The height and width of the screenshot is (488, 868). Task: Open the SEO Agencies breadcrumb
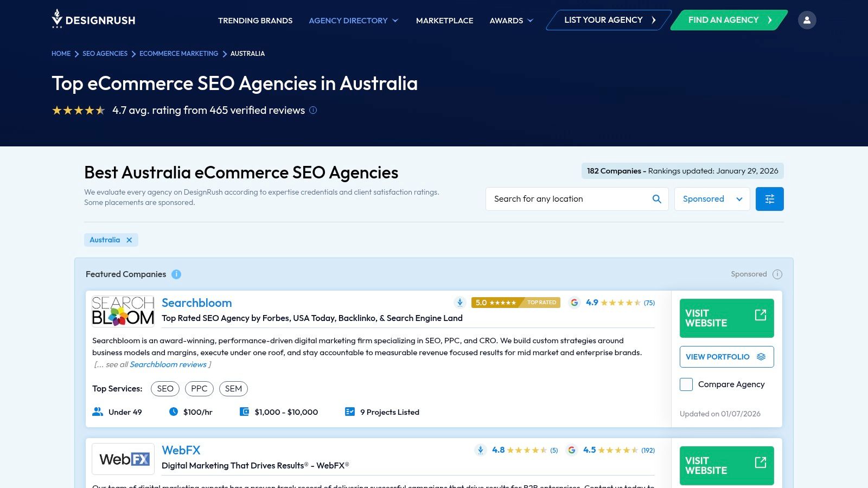click(x=105, y=54)
